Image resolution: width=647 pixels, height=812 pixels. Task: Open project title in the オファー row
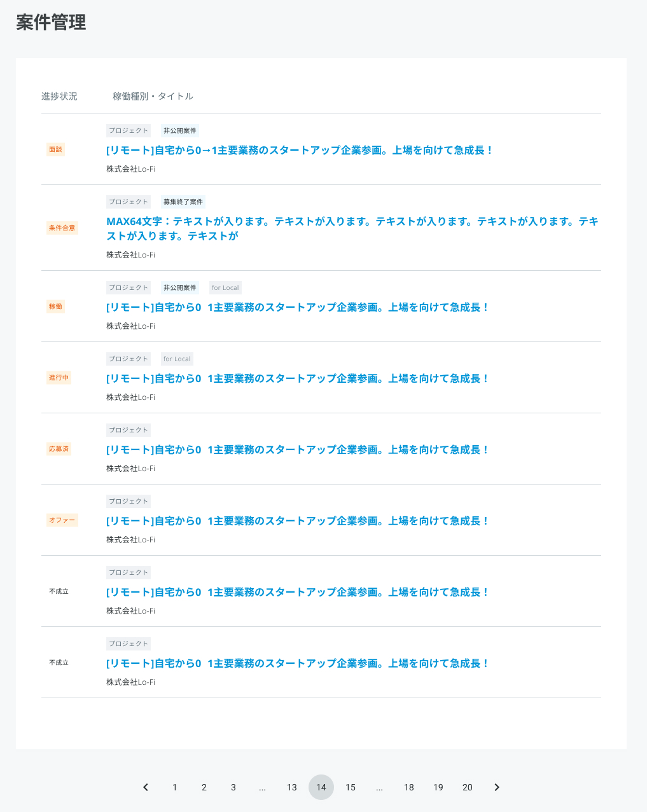pyautogui.click(x=298, y=521)
